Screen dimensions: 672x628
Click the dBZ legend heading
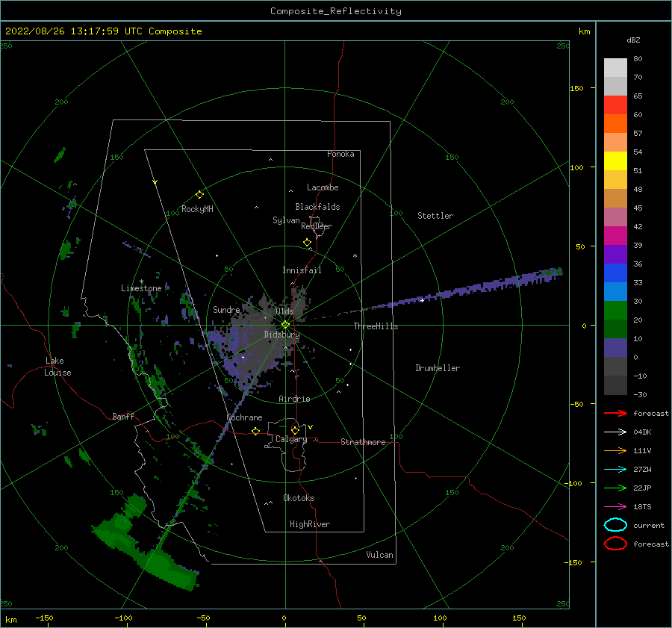pos(633,40)
